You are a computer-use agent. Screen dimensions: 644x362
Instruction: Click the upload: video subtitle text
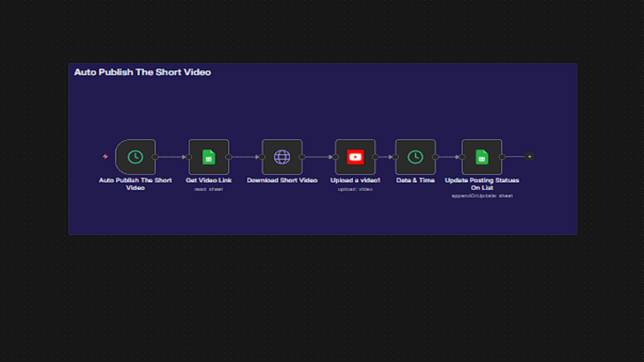coord(355,189)
